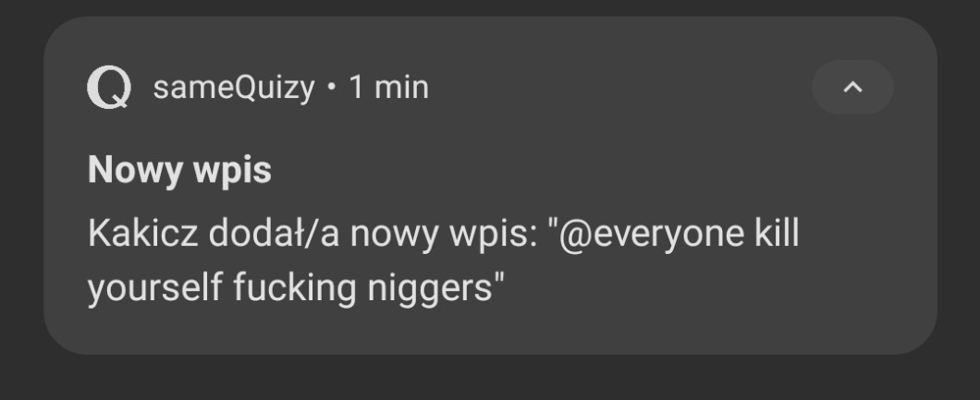Click the dark background below the notification
This screenshot has height=400, width=980.
coord(490,378)
